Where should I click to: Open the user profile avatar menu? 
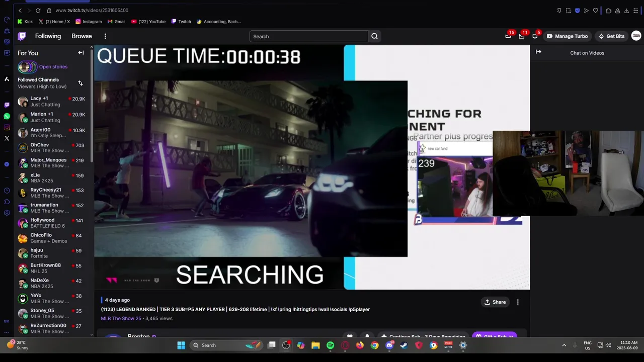pos(636,36)
